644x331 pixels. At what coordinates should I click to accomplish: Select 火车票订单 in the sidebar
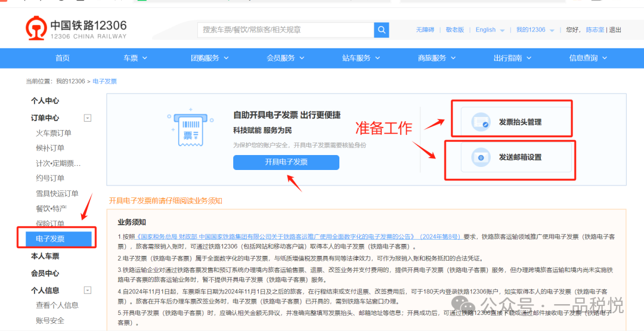(x=54, y=133)
